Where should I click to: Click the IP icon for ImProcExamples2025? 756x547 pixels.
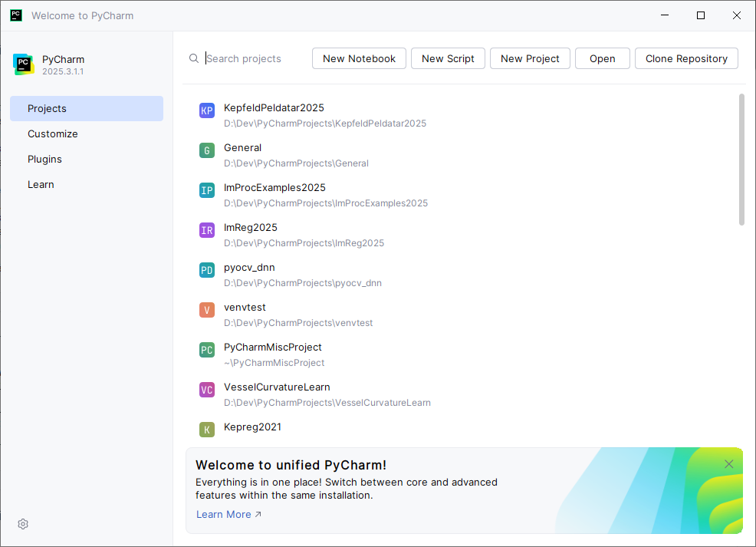[x=206, y=191]
